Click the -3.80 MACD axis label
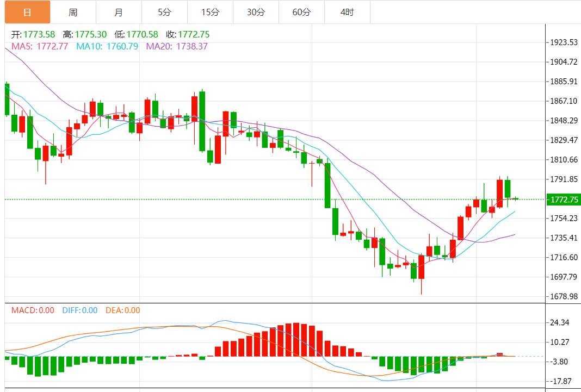Image resolution: width=581 pixels, height=392 pixels. (x=559, y=362)
